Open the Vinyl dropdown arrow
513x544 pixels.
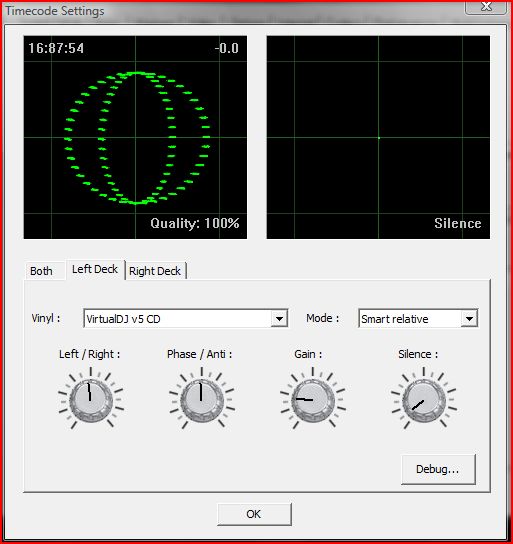click(279, 318)
